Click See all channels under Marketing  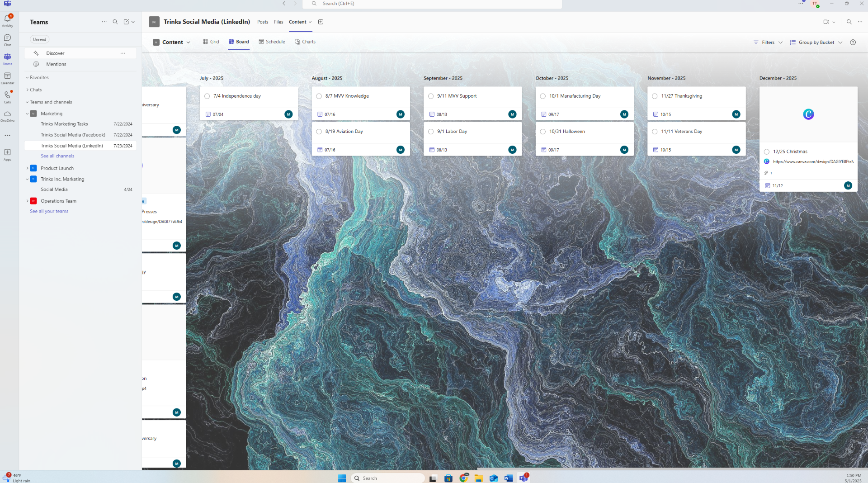[57, 156]
